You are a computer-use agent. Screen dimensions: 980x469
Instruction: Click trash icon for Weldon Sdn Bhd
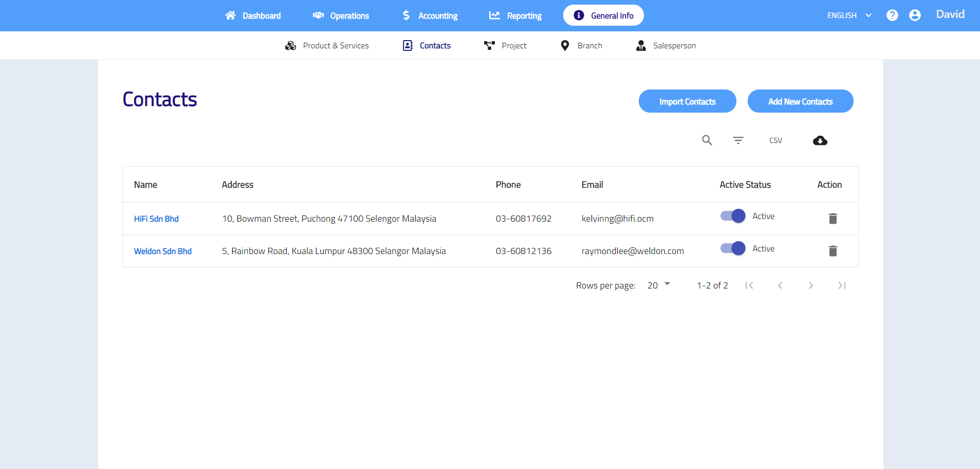833,251
